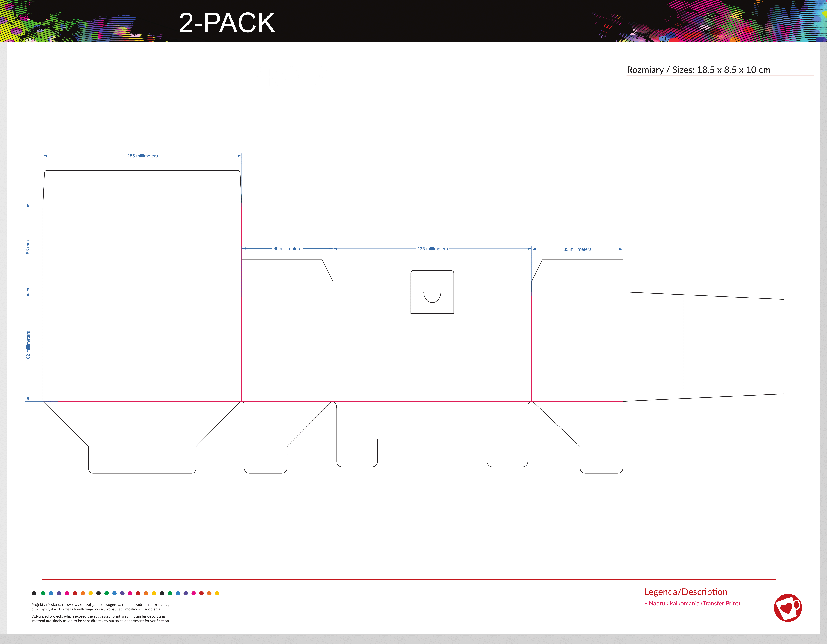Click the "185 millimeters" label above the top flap
Viewport: 827px width, 644px height.
pos(142,156)
